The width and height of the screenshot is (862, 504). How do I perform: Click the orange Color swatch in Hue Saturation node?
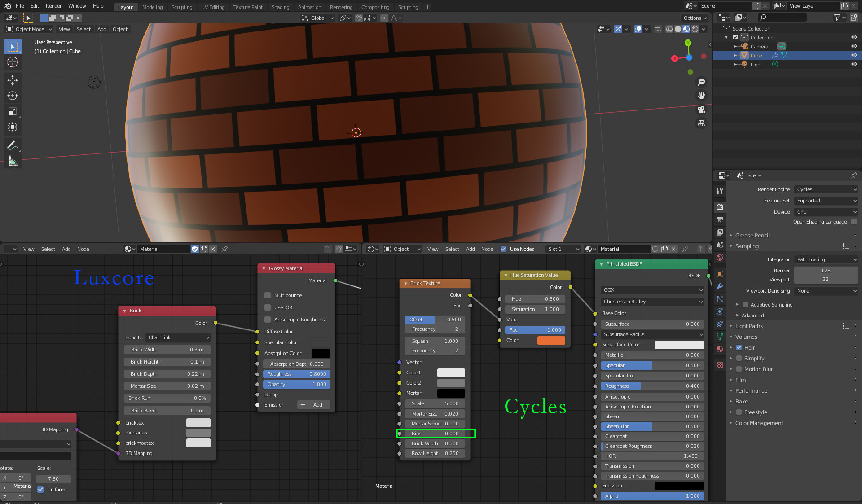tap(551, 340)
